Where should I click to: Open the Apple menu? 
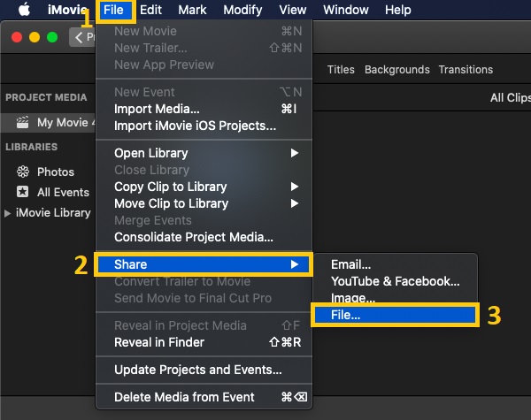[24, 10]
